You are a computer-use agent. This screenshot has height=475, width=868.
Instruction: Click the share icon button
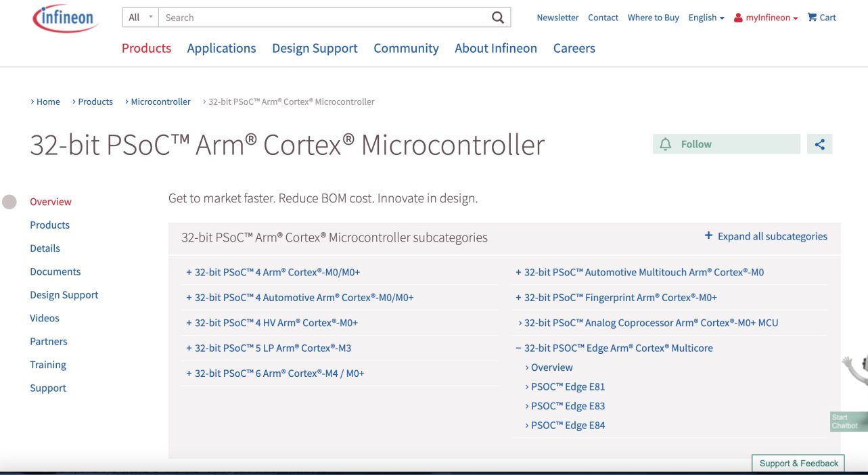819,144
